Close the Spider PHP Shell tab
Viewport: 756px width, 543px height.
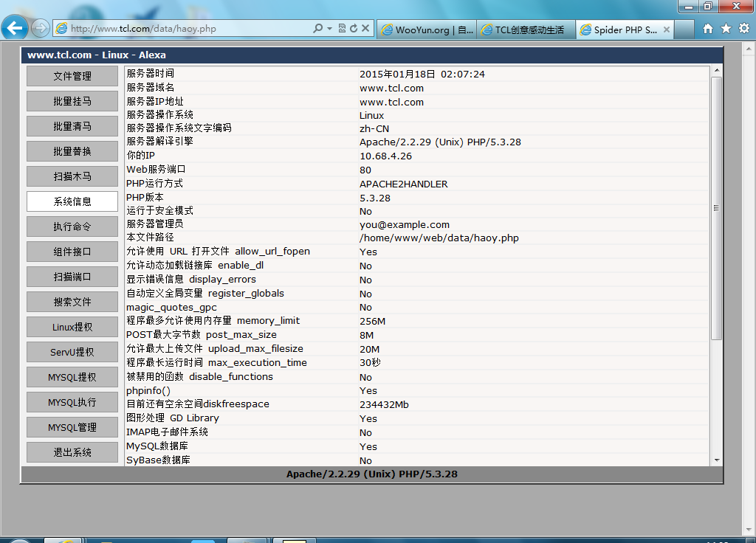(667, 30)
